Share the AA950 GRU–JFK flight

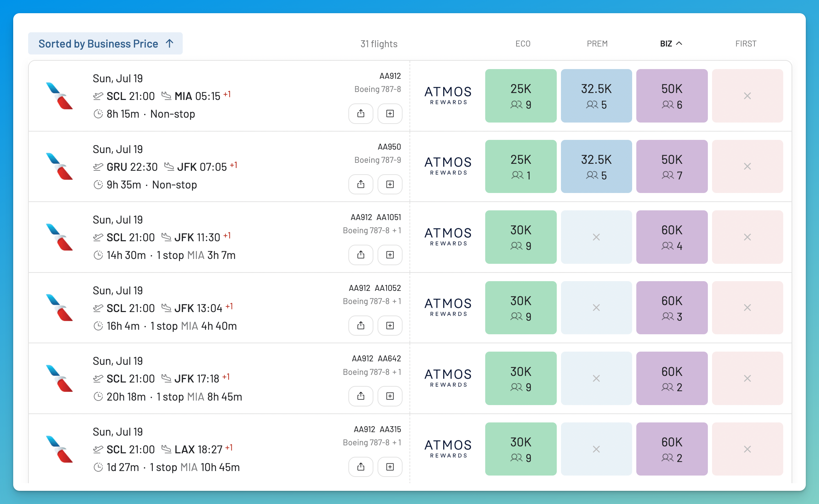(x=361, y=184)
